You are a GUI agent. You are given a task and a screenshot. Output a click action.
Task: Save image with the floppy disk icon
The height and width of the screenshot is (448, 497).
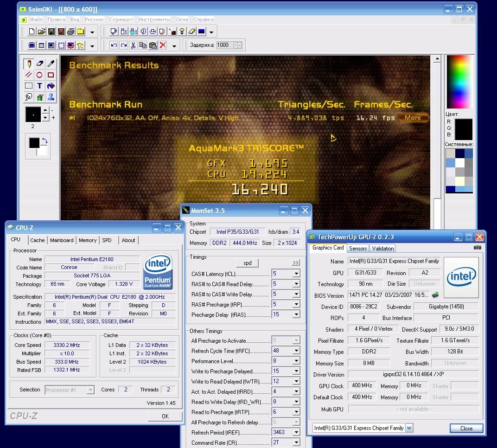tap(51, 32)
